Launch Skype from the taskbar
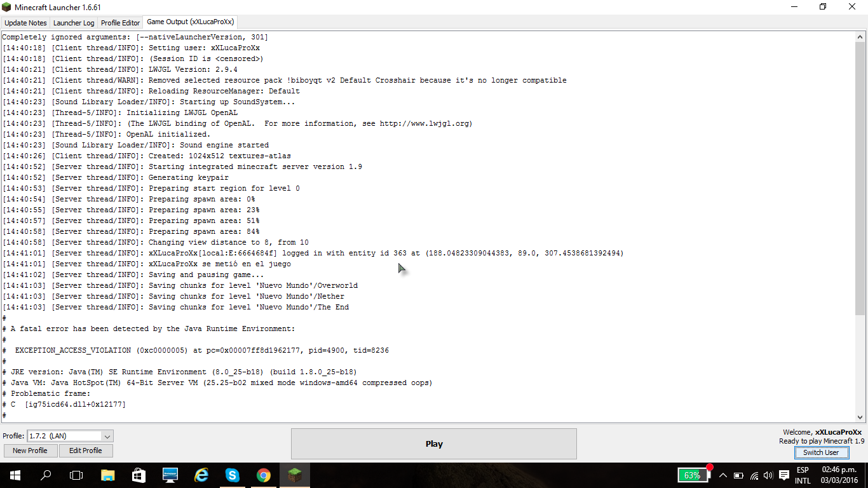Image resolution: width=868 pixels, height=488 pixels. point(232,475)
